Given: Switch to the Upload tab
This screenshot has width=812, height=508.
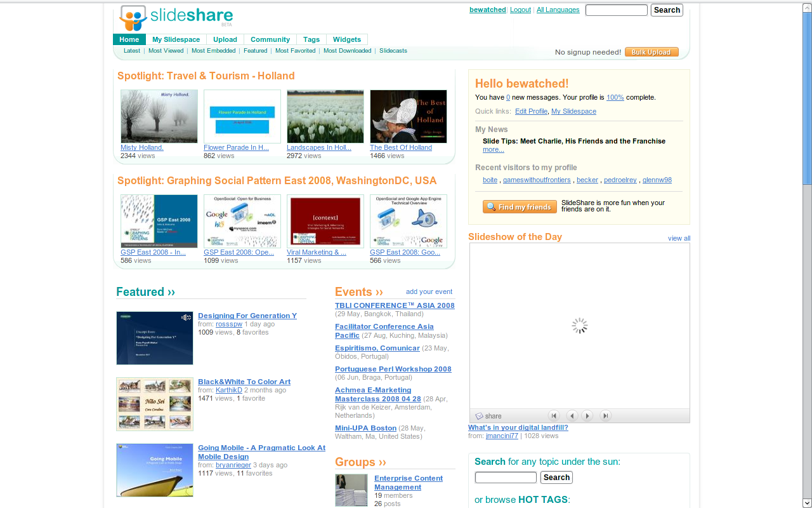Looking at the screenshot, I should click(225, 39).
